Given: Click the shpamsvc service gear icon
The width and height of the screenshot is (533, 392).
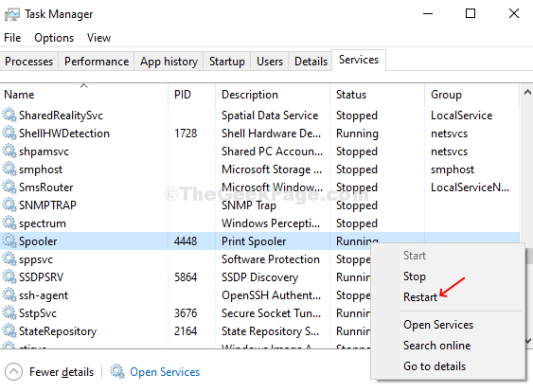Looking at the screenshot, I should 9,151.
